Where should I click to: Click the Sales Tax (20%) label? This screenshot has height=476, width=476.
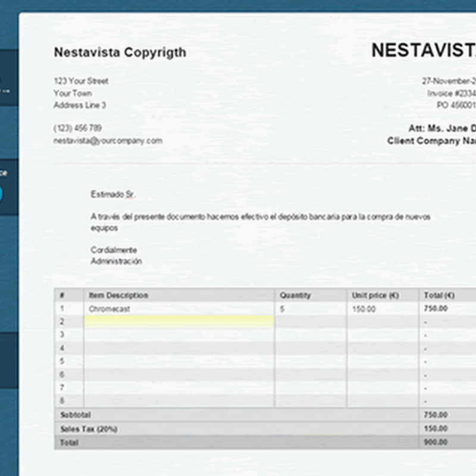(x=88, y=428)
